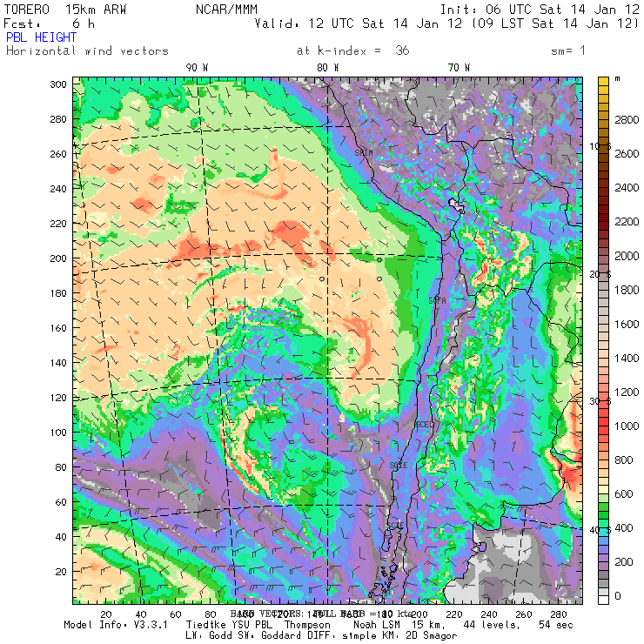
Task: Click the bottom x-axis tick label 220
Action: pyautogui.click(x=453, y=614)
